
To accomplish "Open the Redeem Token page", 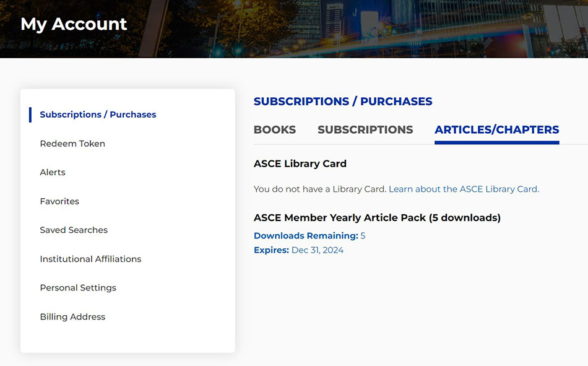I will (72, 143).
